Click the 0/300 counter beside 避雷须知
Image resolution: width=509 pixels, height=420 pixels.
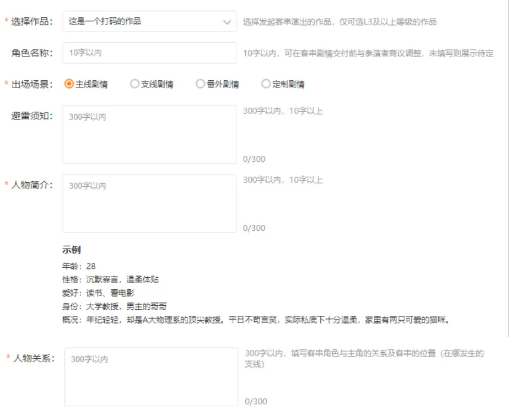pyautogui.click(x=254, y=159)
